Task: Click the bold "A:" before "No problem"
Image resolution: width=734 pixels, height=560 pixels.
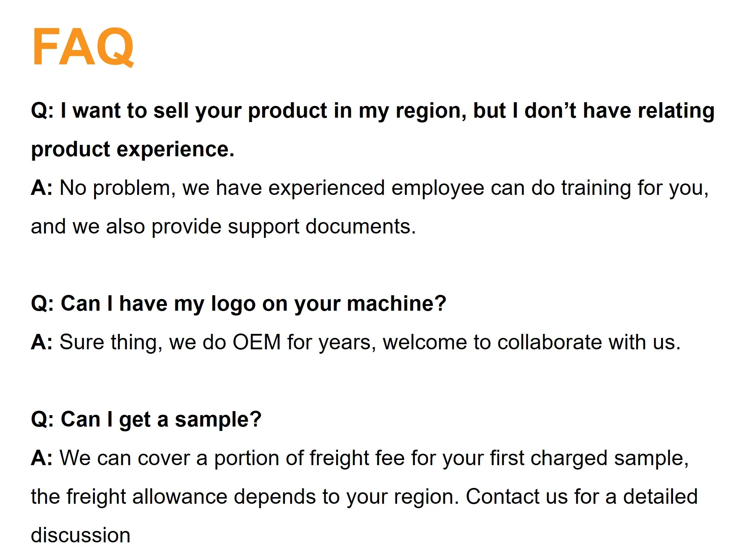Action: tap(42, 188)
